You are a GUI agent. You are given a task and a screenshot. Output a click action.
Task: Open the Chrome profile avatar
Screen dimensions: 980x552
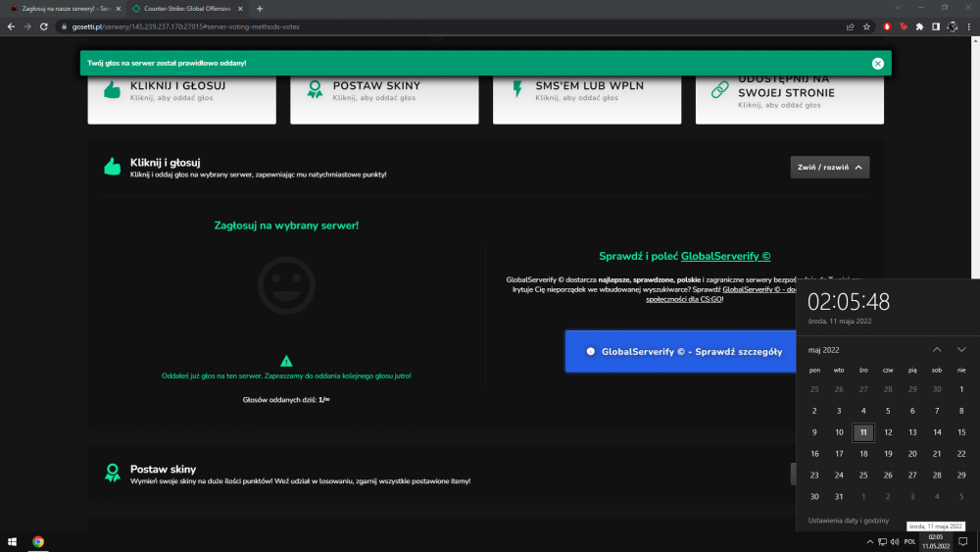tap(952, 26)
